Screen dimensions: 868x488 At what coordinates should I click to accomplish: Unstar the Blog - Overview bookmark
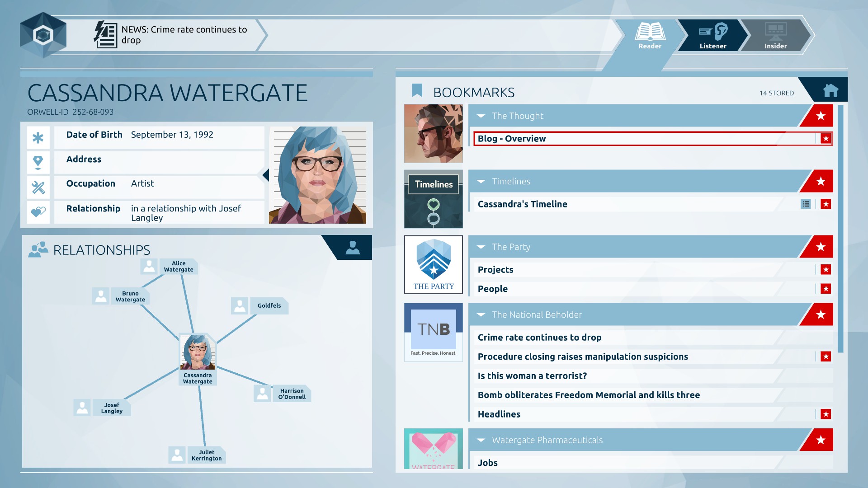(x=826, y=139)
